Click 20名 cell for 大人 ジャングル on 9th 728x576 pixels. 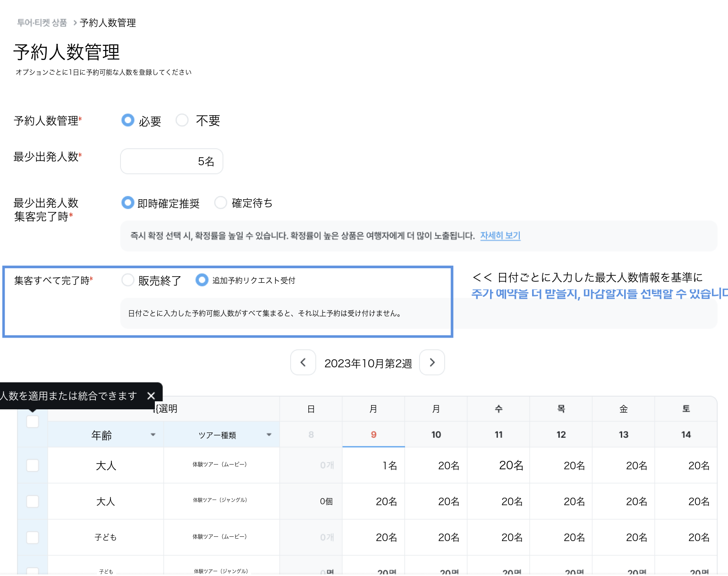tap(373, 501)
